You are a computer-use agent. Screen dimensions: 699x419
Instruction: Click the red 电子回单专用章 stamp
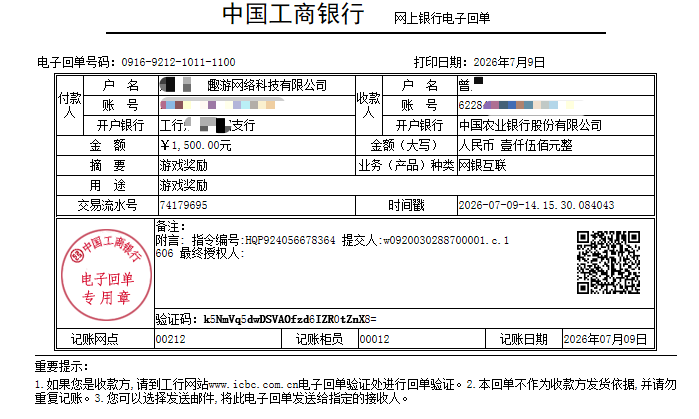[106, 275]
